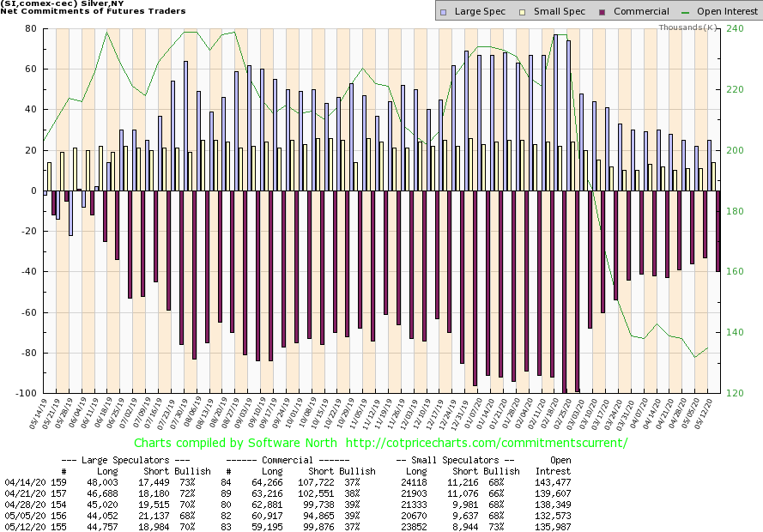Image resolution: width=763 pixels, height=532 pixels.
Task: Click the Small Spec yellow legend swatch
Action: 515,12
